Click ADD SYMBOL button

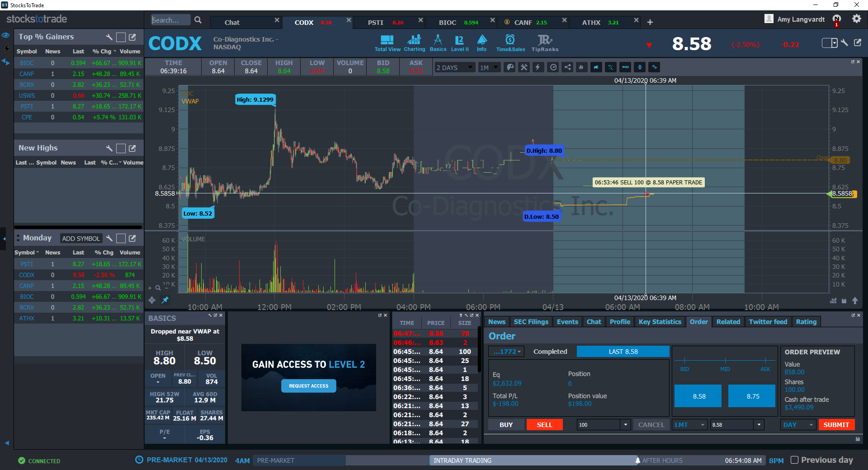(81, 238)
